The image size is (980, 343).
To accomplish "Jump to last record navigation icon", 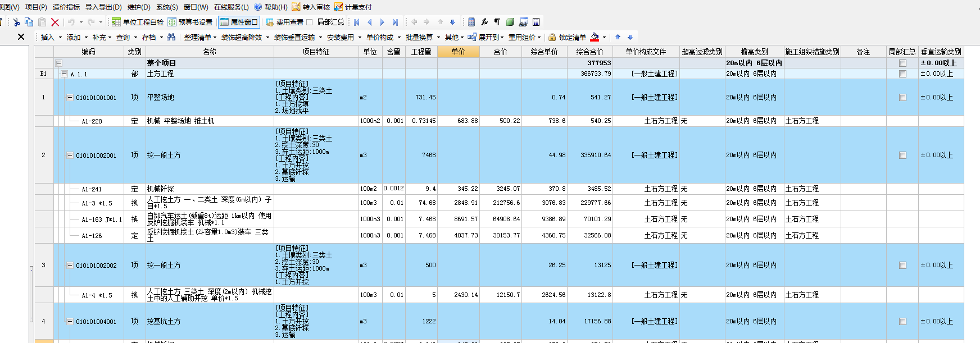I will tap(395, 22).
